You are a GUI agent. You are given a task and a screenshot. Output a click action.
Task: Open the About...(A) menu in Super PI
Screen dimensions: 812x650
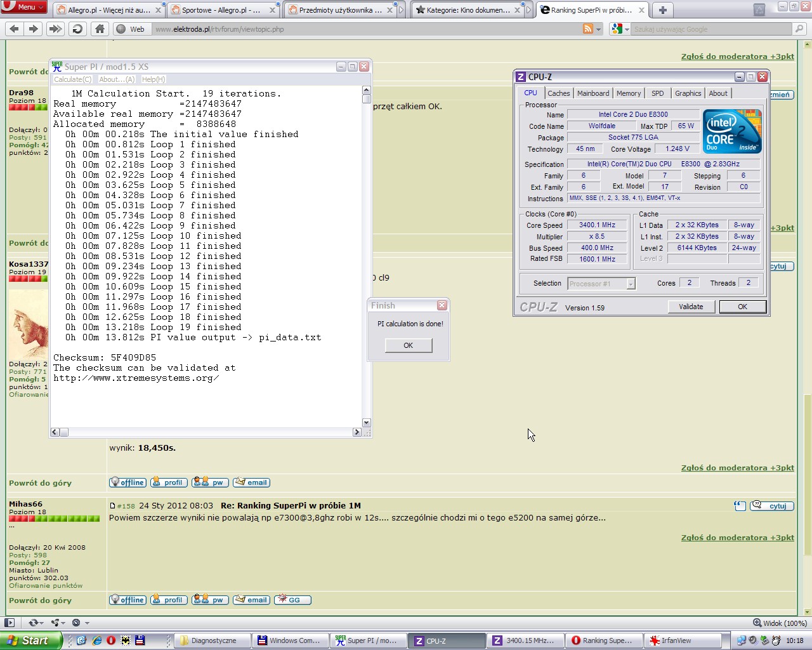point(117,79)
